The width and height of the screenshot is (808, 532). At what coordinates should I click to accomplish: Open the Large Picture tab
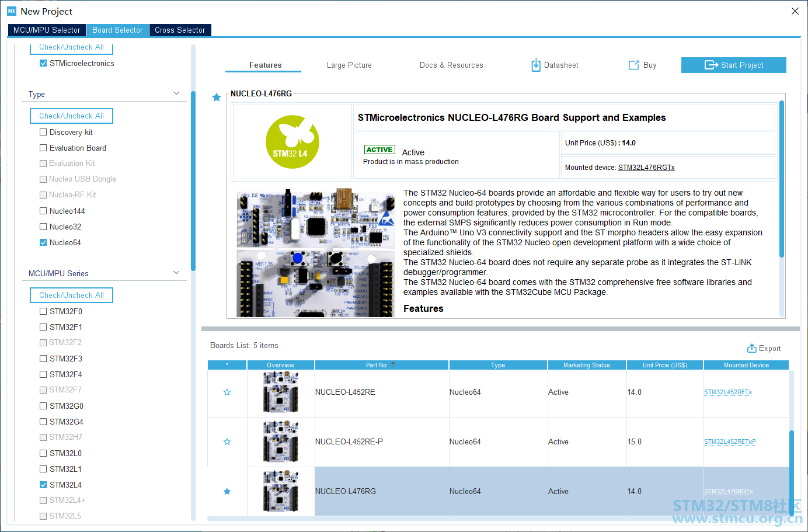coord(349,65)
